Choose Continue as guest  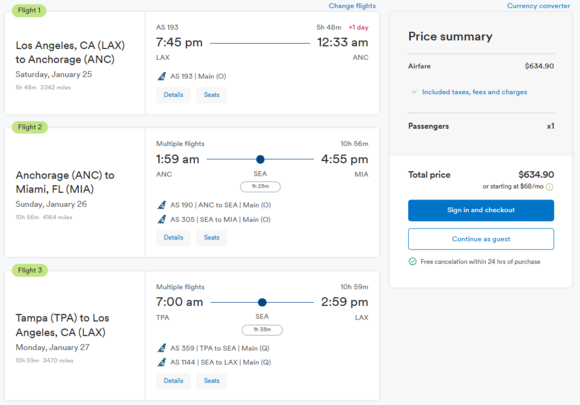point(481,239)
